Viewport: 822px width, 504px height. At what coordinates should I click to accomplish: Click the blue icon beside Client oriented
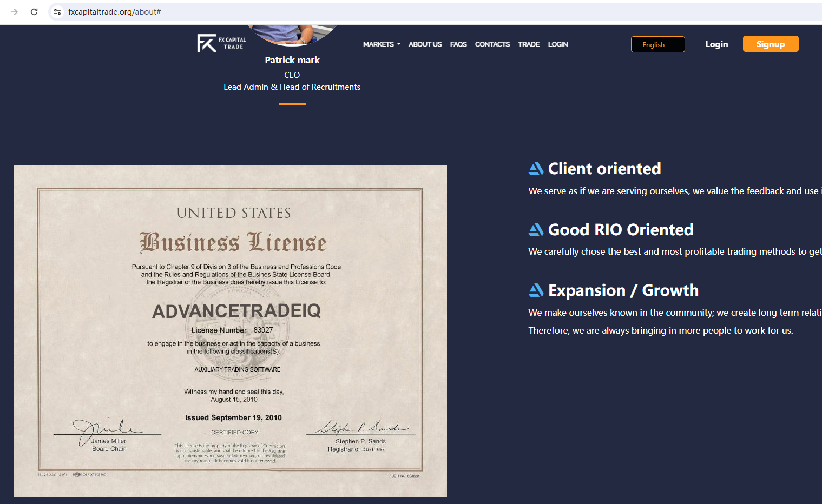(x=536, y=169)
